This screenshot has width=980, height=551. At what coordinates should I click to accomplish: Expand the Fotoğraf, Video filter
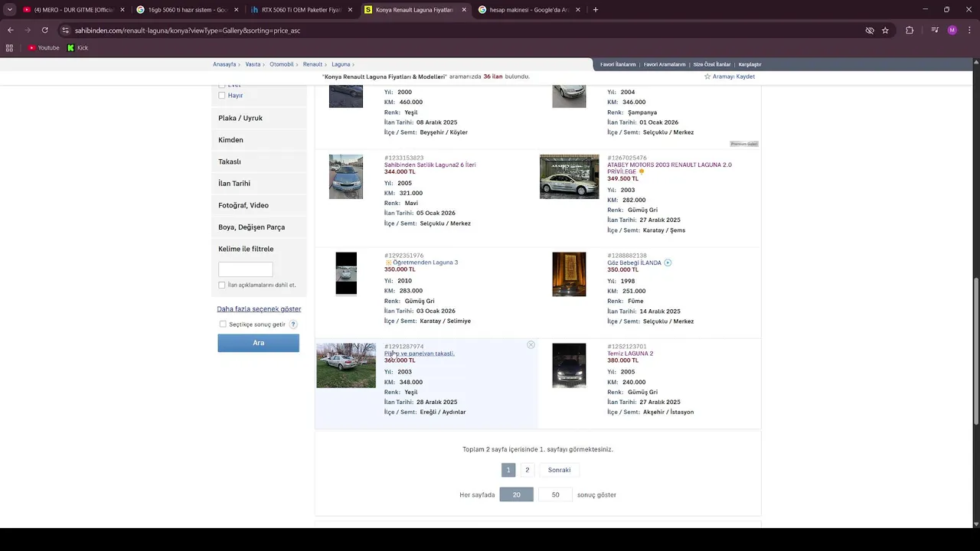[259, 205]
